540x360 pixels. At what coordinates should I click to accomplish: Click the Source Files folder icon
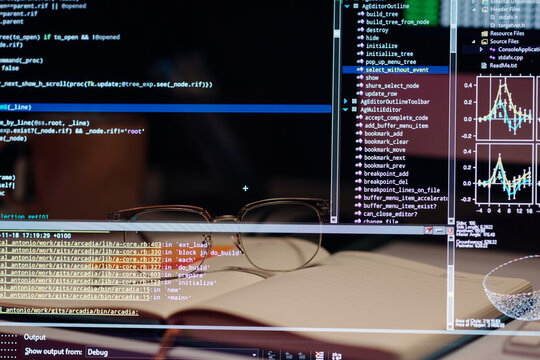pos(485,41)
